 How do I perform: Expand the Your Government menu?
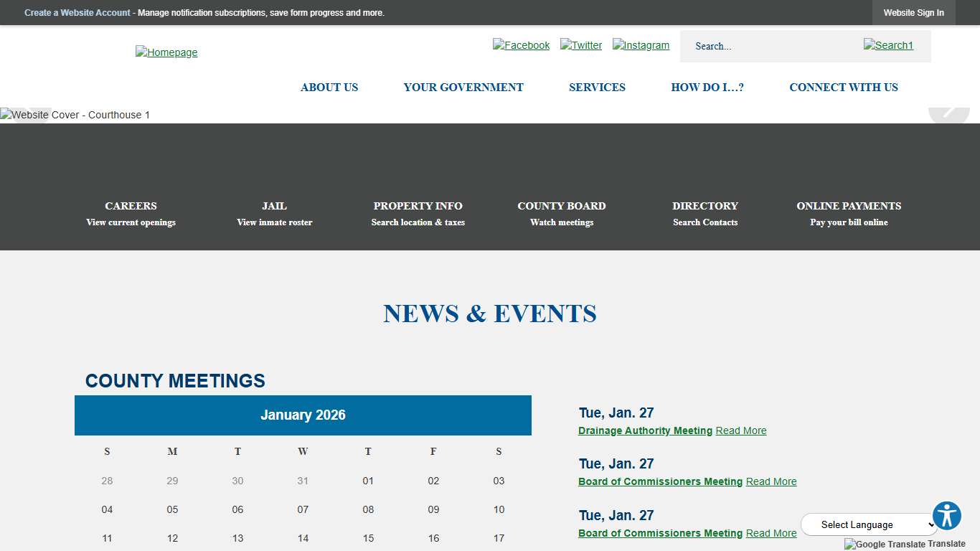463,87
